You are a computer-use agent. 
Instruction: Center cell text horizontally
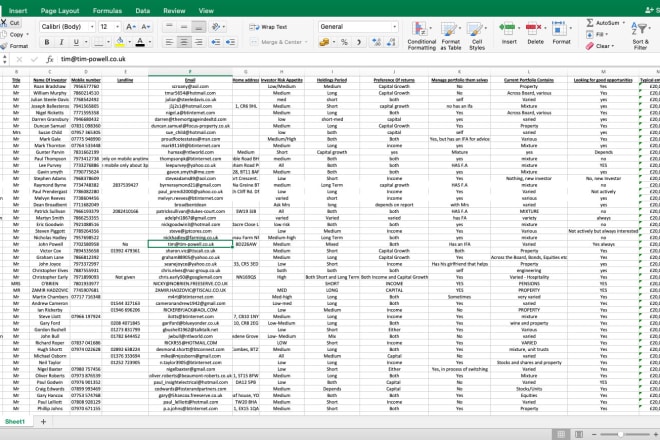(x=184, y=42)
